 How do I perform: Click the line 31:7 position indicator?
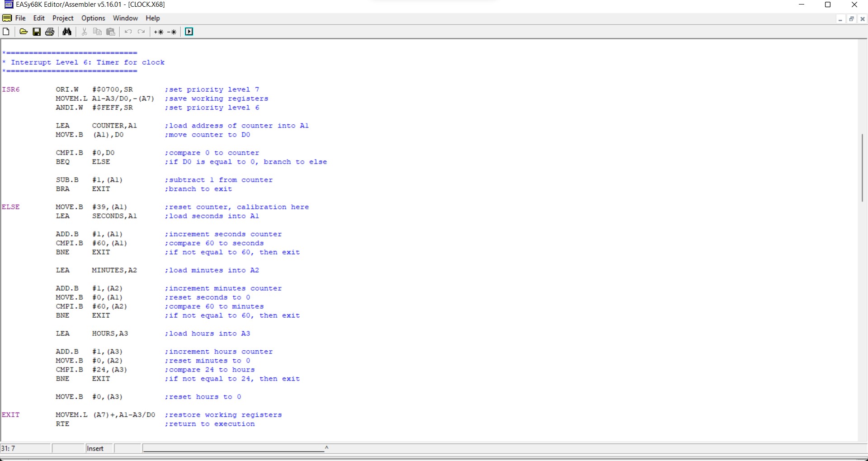click(8, 448)
